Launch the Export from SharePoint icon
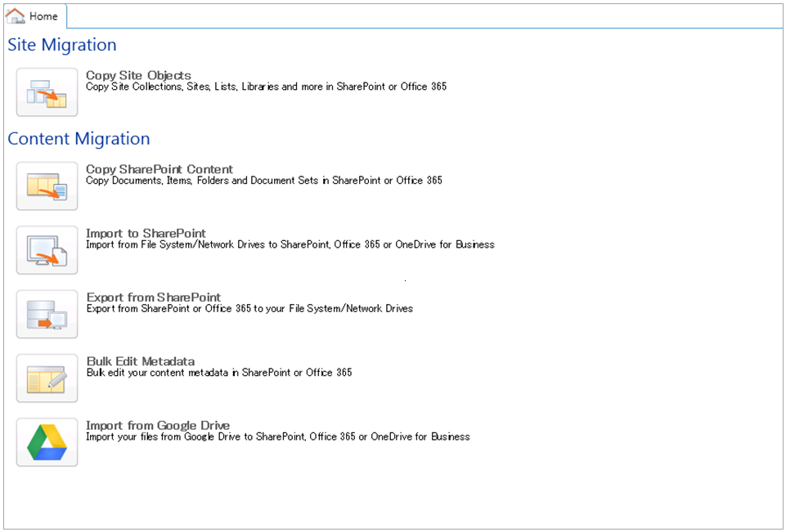The height and width of the screenshot is (532, 786). click(x=47, y=314)
